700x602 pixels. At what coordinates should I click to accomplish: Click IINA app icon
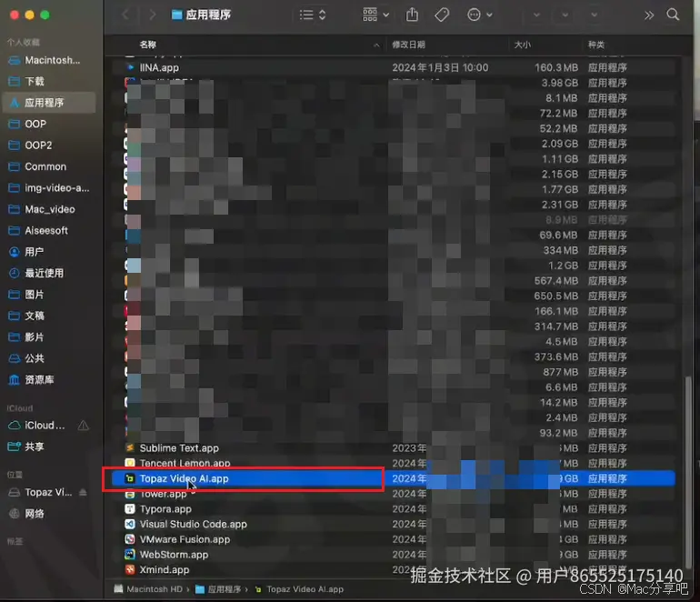click(x=130, y=67)
